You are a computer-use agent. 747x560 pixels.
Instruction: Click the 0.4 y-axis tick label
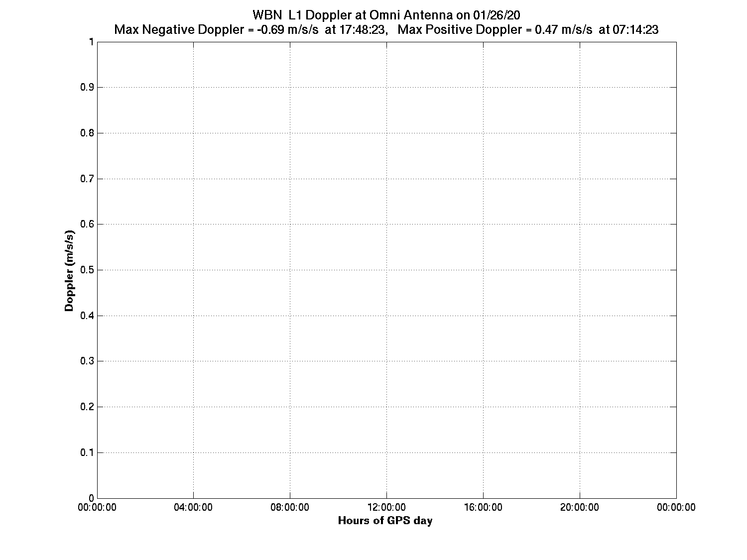87,316
